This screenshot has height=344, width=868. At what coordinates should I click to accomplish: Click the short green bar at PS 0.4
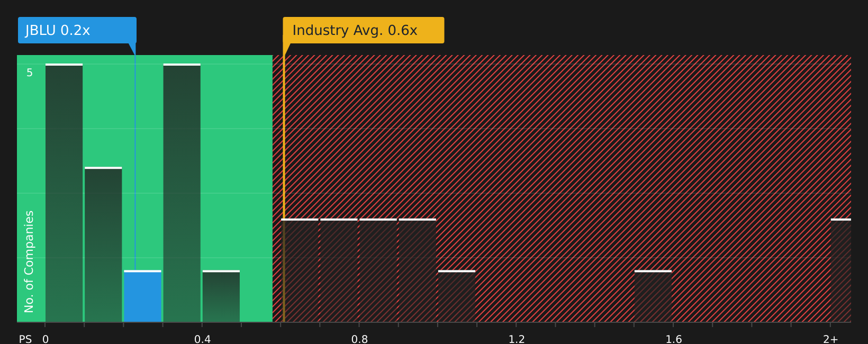pos(221,296)
